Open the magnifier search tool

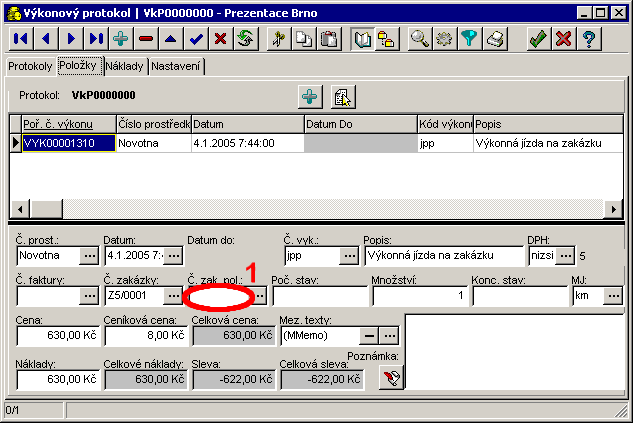pos(420,39)
